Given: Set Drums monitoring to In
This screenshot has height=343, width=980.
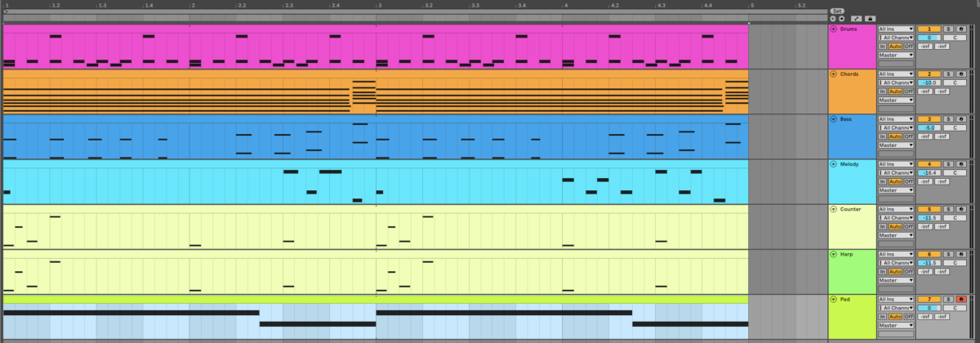Looking at the screenshot, I should point(882,46).
